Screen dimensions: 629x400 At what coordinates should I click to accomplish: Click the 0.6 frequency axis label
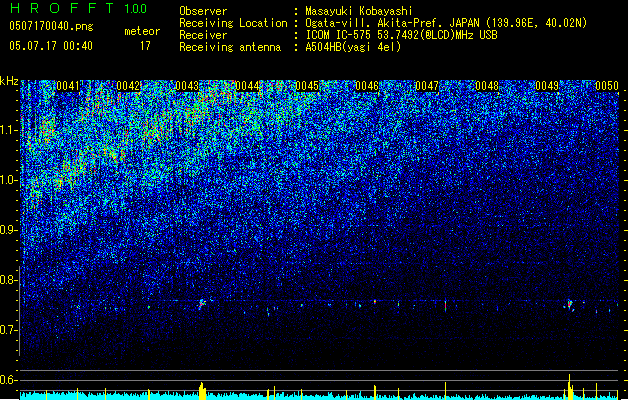tap(8, 380)
